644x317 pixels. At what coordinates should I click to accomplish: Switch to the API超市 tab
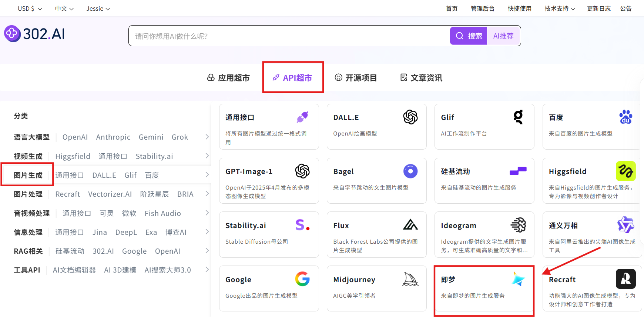(x=292, y=77)
